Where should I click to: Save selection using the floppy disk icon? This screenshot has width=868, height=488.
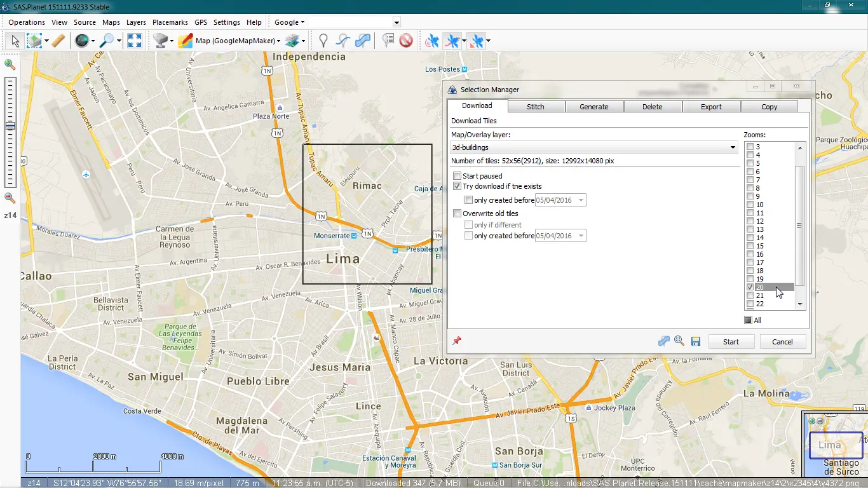click(x=696, y=342)
